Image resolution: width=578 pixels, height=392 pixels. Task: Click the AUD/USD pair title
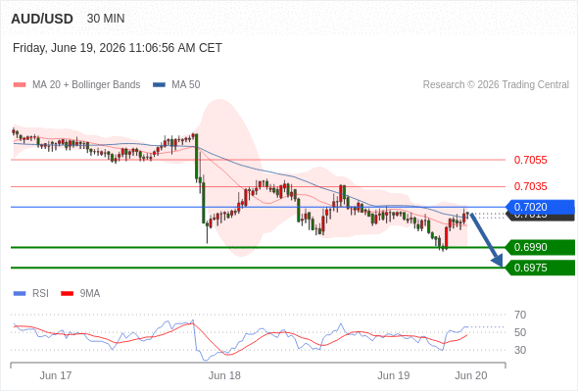pyautogui.click(x=42, y=19)
